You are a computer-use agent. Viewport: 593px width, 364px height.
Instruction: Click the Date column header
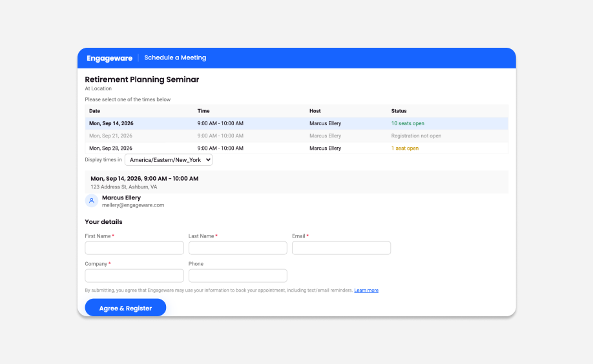(x=94, y=111)
